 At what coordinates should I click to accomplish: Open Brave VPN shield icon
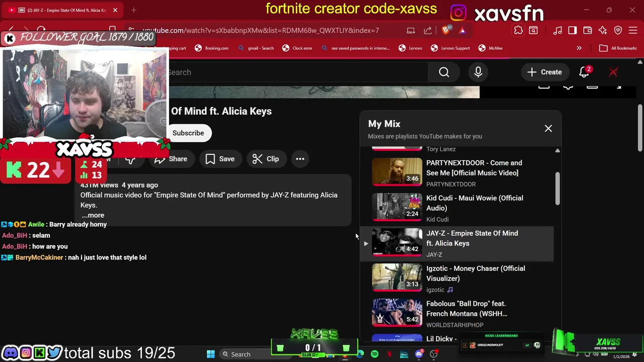coord(618,30)
